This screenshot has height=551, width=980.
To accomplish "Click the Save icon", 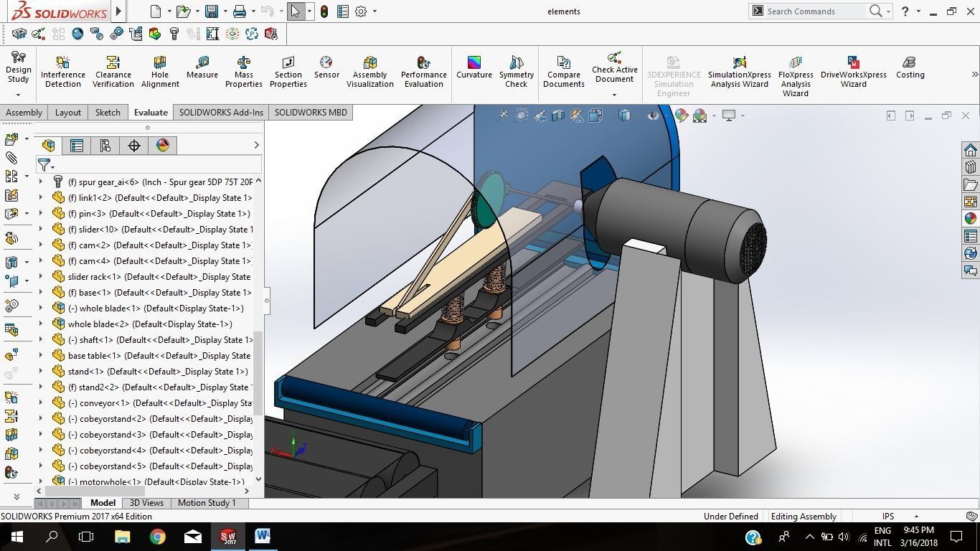I will point(211,11).
